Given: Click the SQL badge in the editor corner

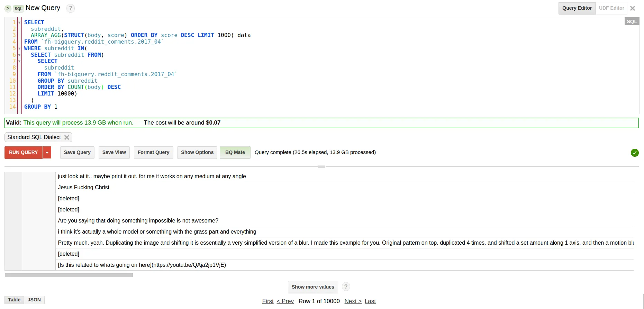Looking at the screenshot, I should 632,21.
